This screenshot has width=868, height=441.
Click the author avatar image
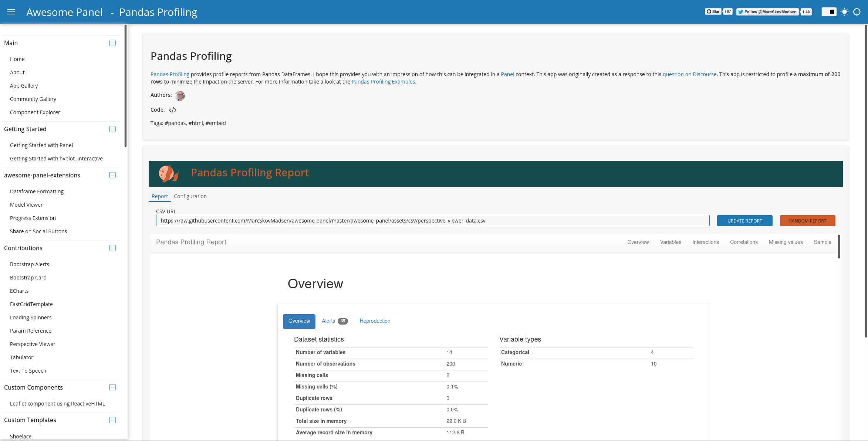pos(180,95)
